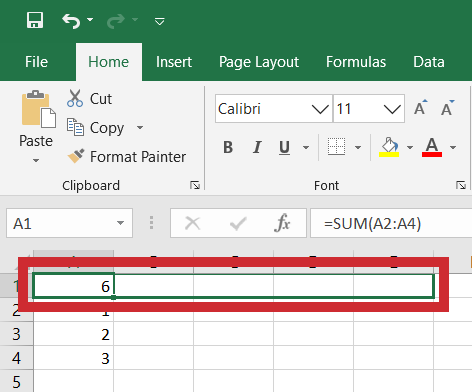Expand the Name Box dropdown arrow
472x392 pixels.
tap(120, 223)
